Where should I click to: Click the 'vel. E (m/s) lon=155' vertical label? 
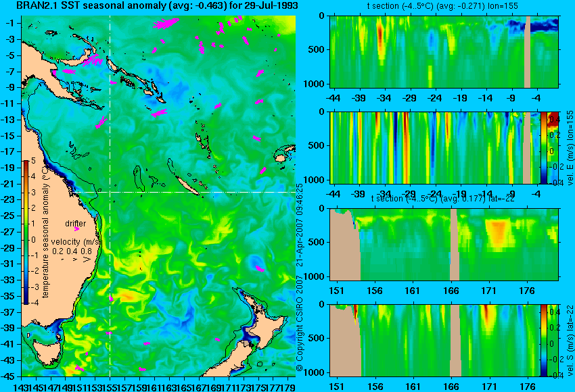click(570, 148)
